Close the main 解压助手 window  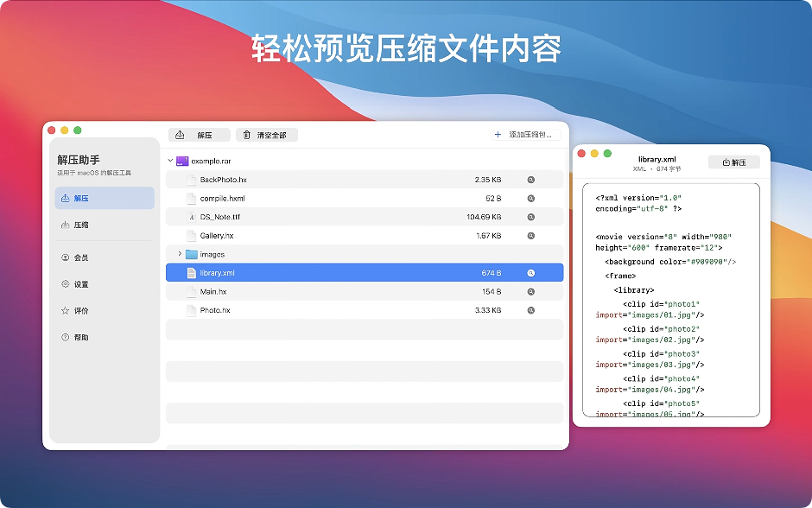coord(51,130)
